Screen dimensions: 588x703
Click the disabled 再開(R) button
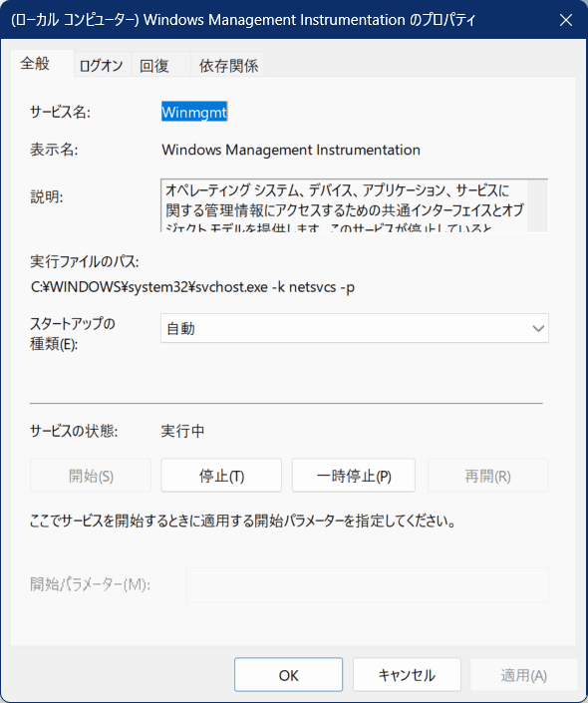coord(488,476)
